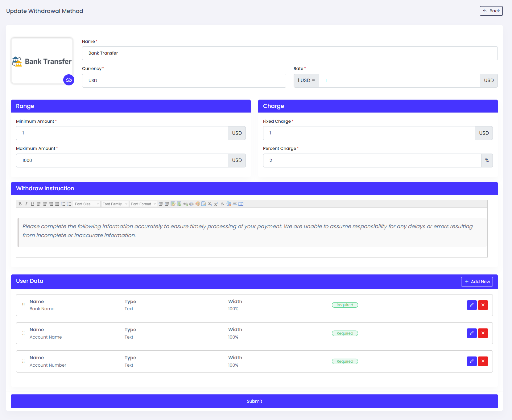Open the text color palette tool

tap(198, 204)
